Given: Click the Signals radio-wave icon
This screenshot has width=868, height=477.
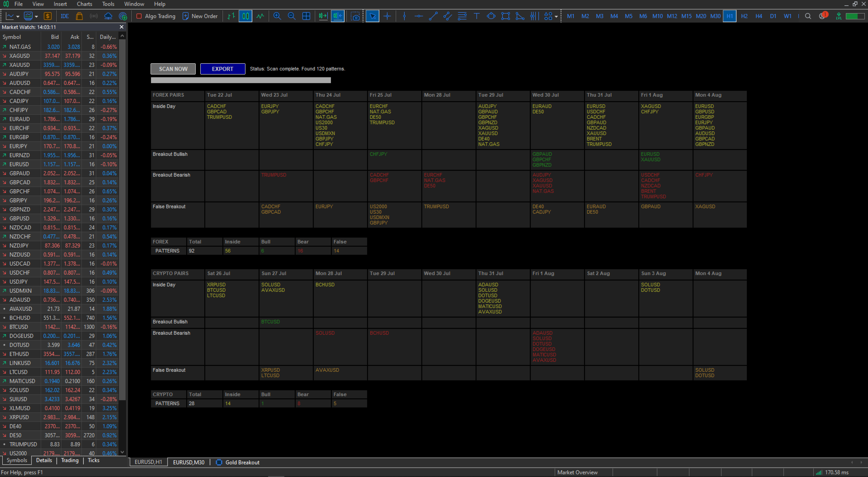Looking at the screenshot, I should point(94,16).
